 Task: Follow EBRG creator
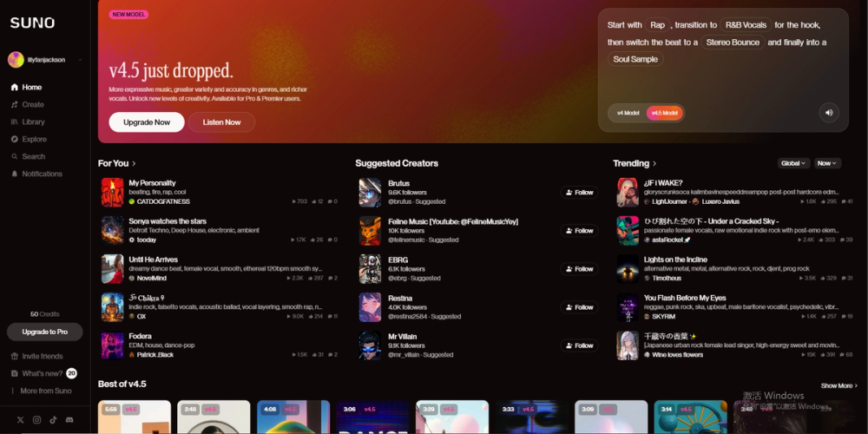[x=579, y=268]
